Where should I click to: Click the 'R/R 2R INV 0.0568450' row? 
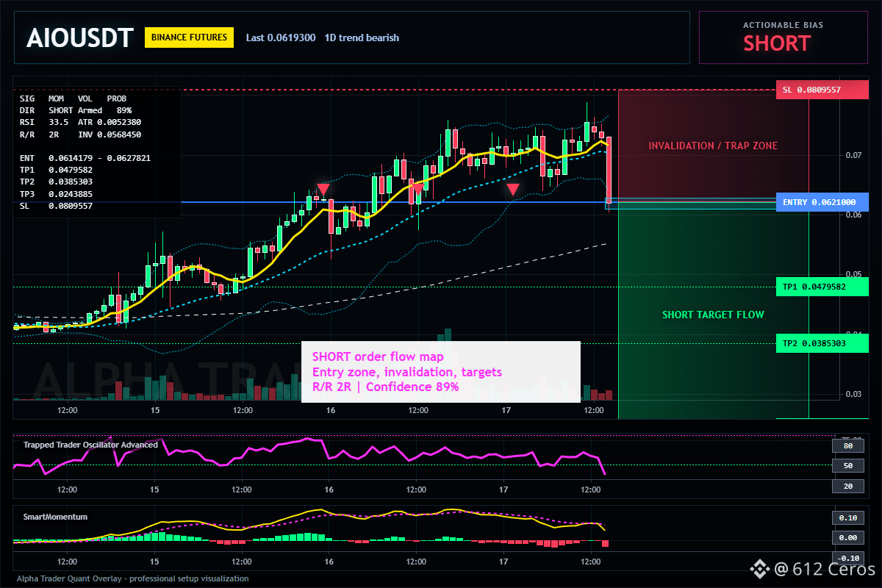tap(81, 135)
